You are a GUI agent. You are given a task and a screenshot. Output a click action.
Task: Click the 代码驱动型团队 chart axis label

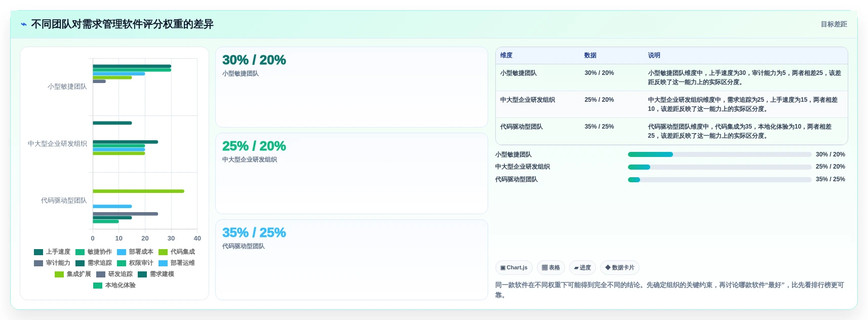64,201
